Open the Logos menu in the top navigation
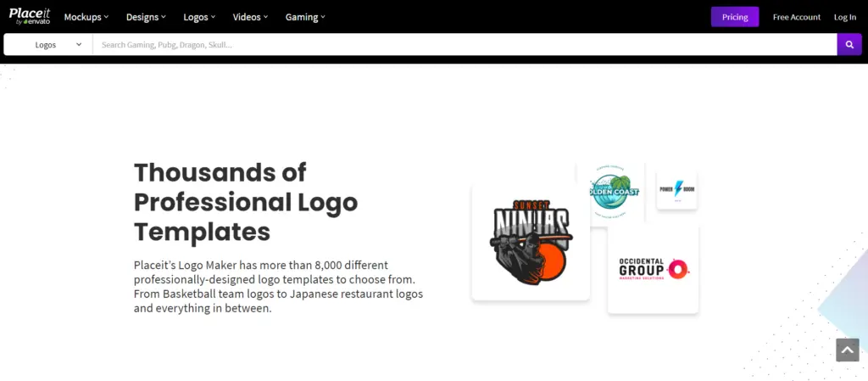Screen dimensions: 868x381 (x=199, y=17)
